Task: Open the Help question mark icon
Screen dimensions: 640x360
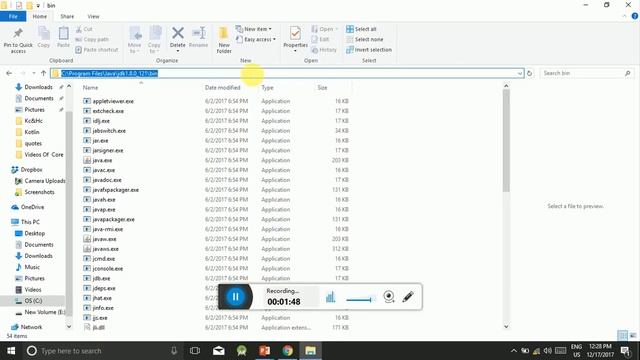Action: coord(635,16)
